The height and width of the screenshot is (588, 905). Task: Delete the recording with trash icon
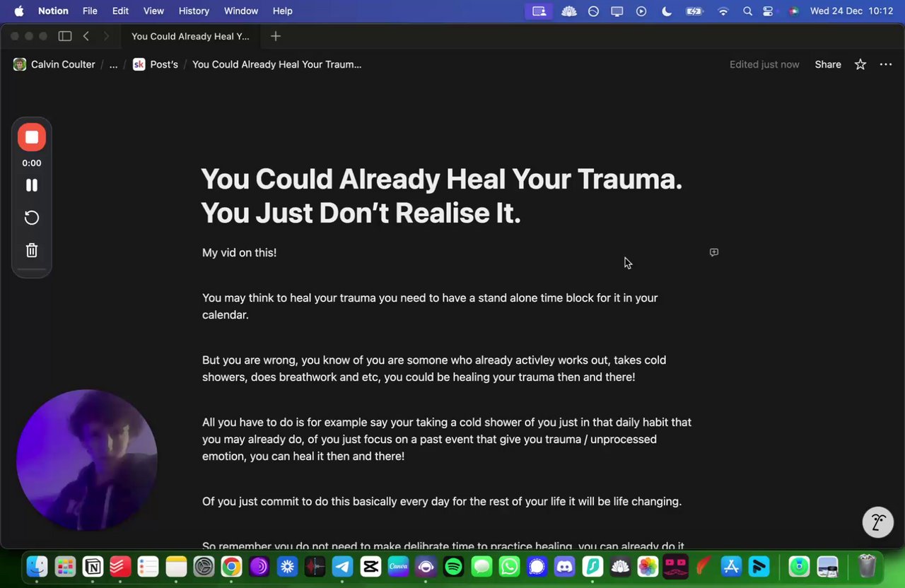coord(32,250)
